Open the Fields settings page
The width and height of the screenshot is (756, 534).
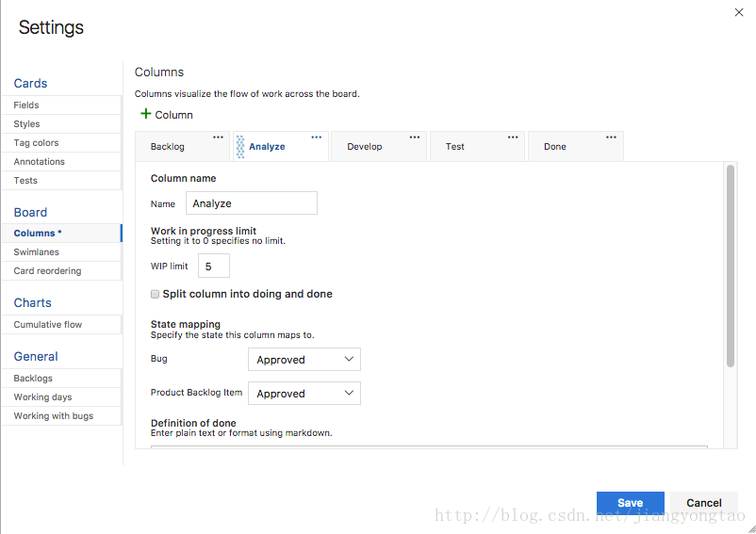point(61,105)
